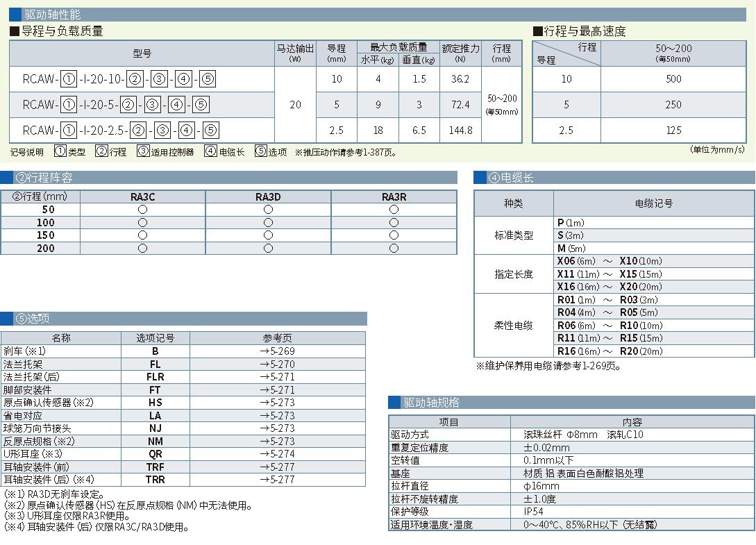Click the 驱动轴性能 section heading
The width and height of the screenshot is (756, 545).
coord(53,15)
